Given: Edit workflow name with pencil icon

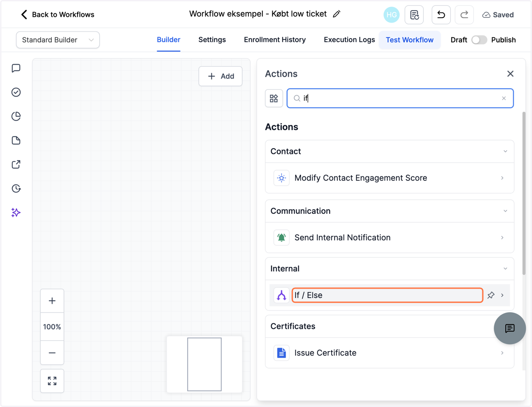Looking at the screenshot, I should pos(336,14).
